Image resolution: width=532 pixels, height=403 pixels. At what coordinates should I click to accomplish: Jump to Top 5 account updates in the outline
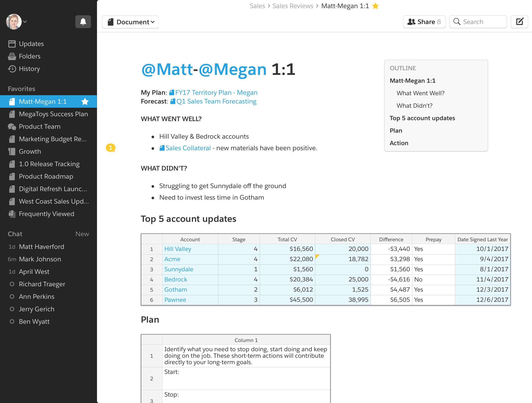pyautogui.click(x=422, y=118)
